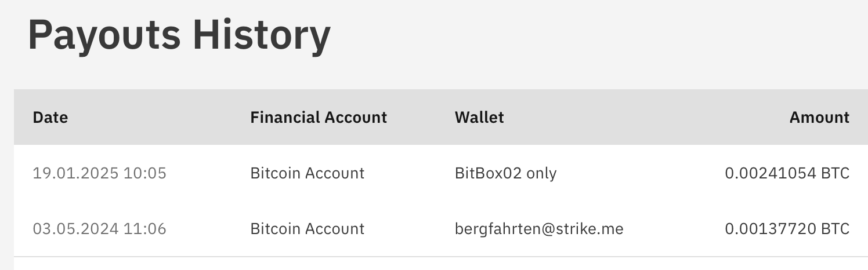Click the word Payouts in the title
Screen dimensions: 868x270
(x=104, y=36)
